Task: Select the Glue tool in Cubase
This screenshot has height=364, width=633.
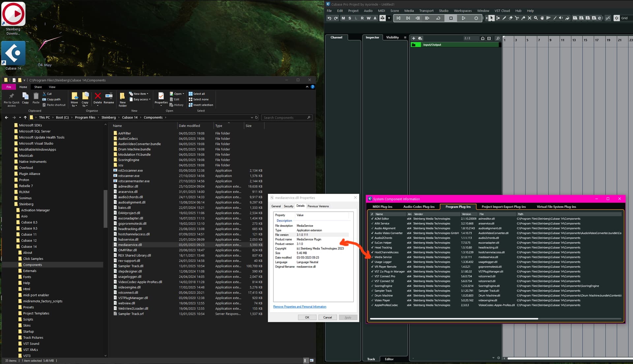Action: click(x=523, y=18)
